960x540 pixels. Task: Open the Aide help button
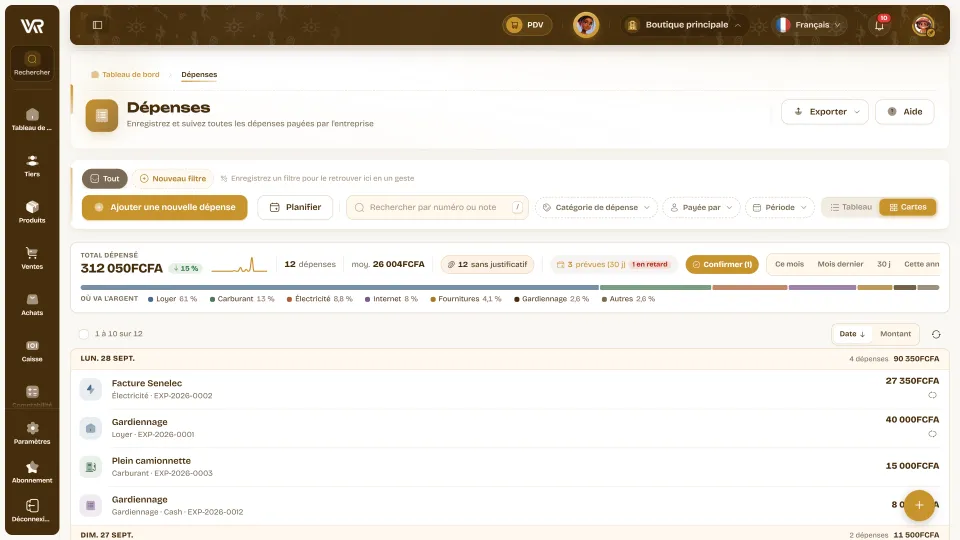pyautogui.click(x=905, y=111)
